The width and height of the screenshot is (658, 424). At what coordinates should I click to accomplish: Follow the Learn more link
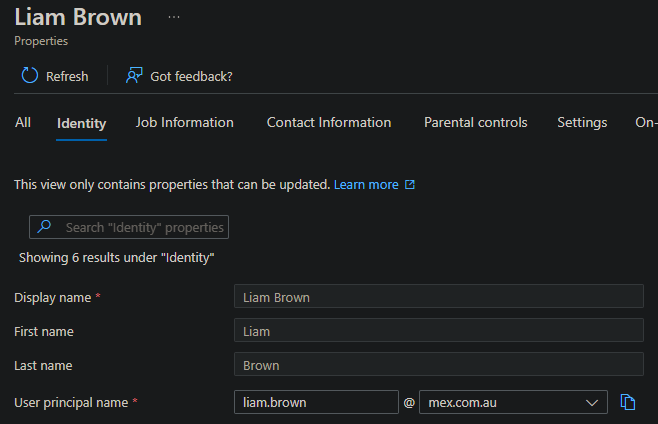(366, 185)
